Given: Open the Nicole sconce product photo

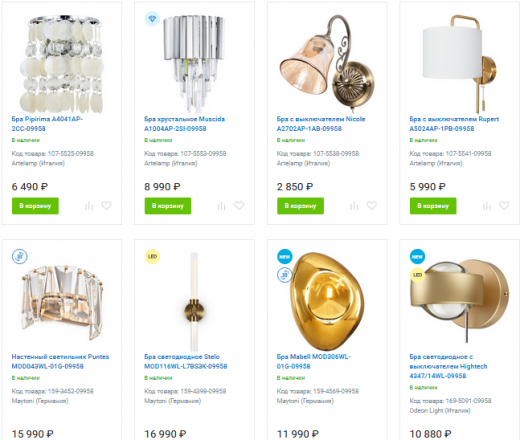Looking at the screenshot, I should pos(327,64).
